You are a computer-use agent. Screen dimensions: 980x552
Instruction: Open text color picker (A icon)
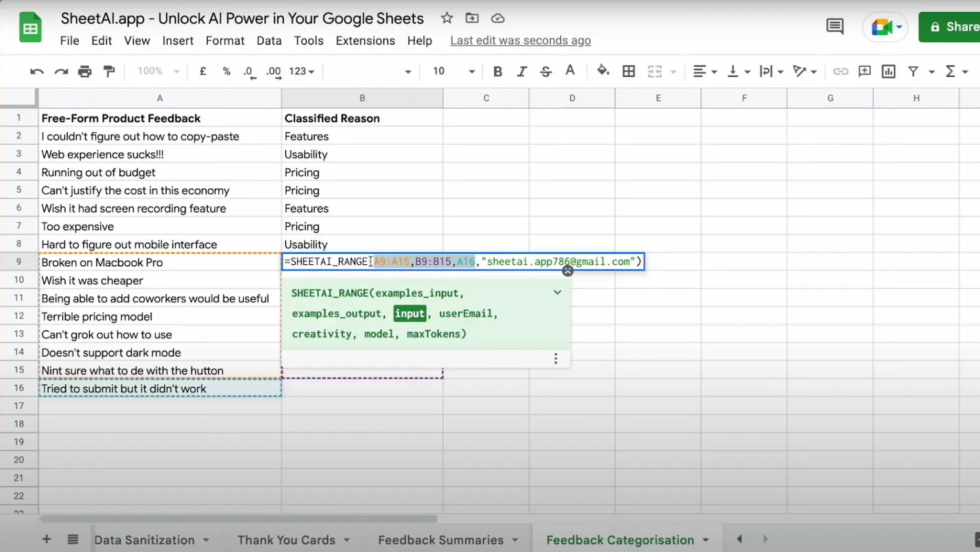click(x=570, y=71)
